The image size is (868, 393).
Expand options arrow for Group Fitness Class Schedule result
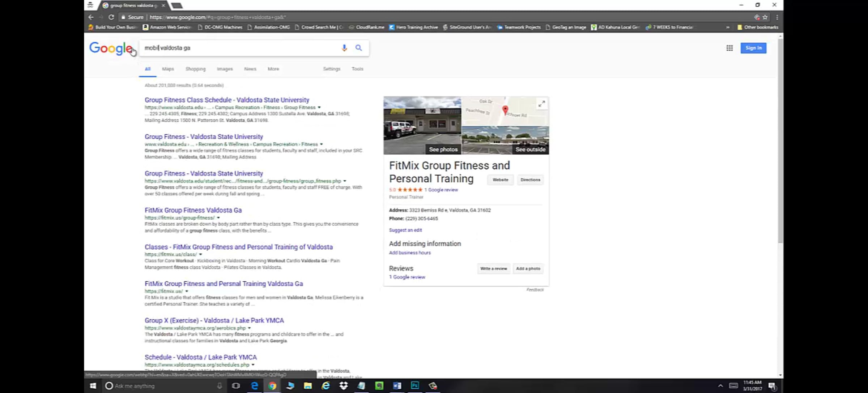coord(319,107)
